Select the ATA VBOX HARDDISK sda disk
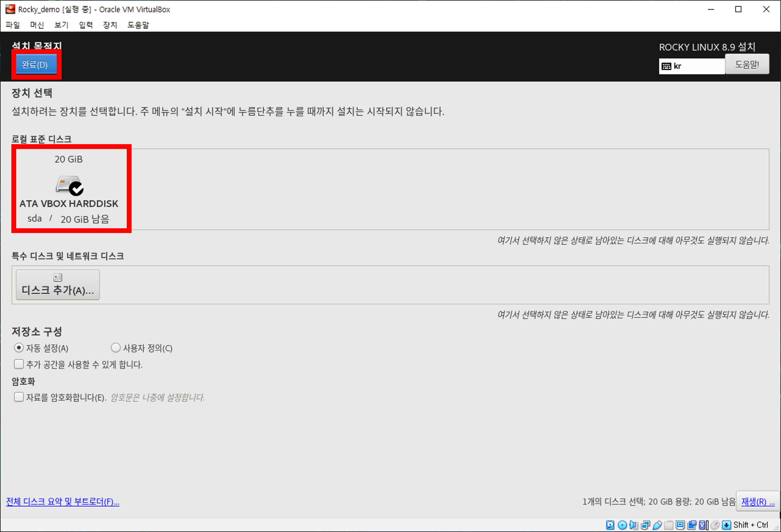 [x=69, y=189]
